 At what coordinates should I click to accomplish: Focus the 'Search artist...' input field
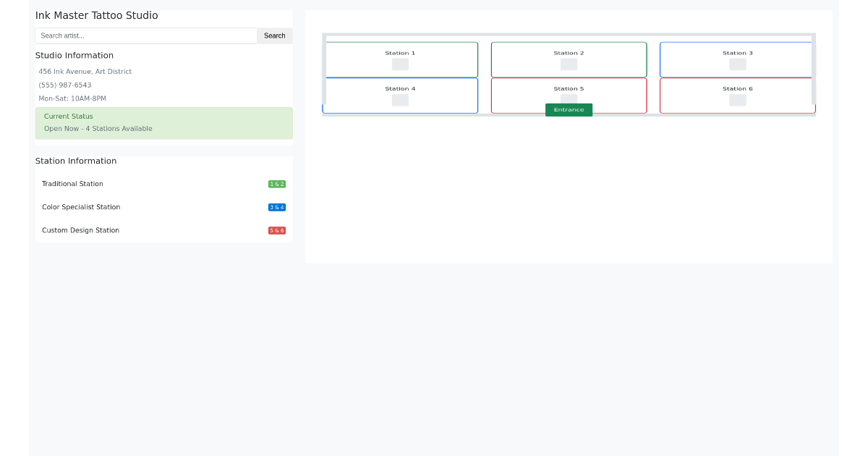click(x=146, y=35)
